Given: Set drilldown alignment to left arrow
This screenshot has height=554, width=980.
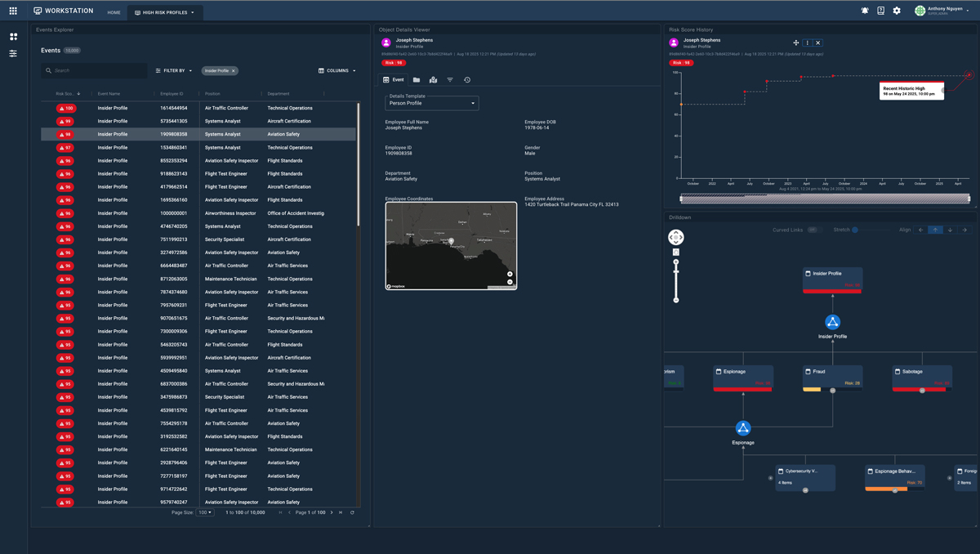Looking at the screenshot, I should tap(921, 230).
